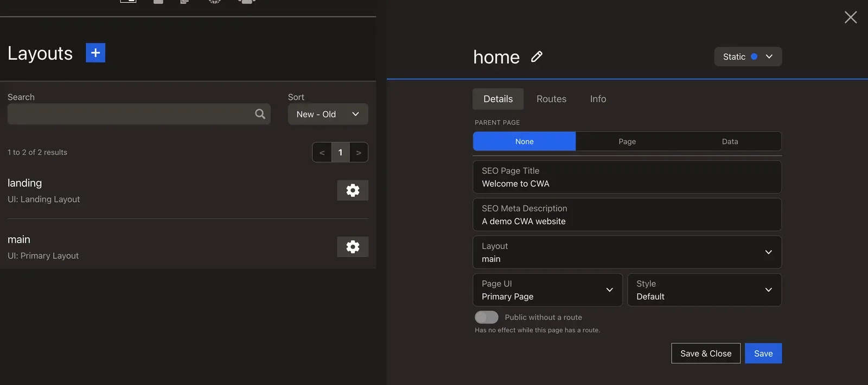The height and width of the screenshot is (385, 868).
Task: Open settings gear for landing layout
Action: tap(353, 190)
